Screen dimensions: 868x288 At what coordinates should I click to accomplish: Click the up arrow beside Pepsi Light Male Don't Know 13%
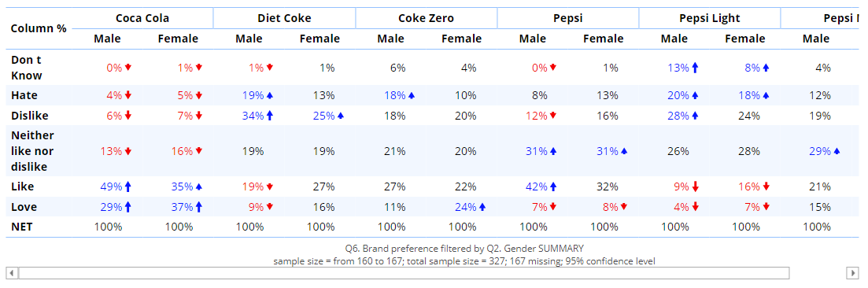tap(696, 68)
